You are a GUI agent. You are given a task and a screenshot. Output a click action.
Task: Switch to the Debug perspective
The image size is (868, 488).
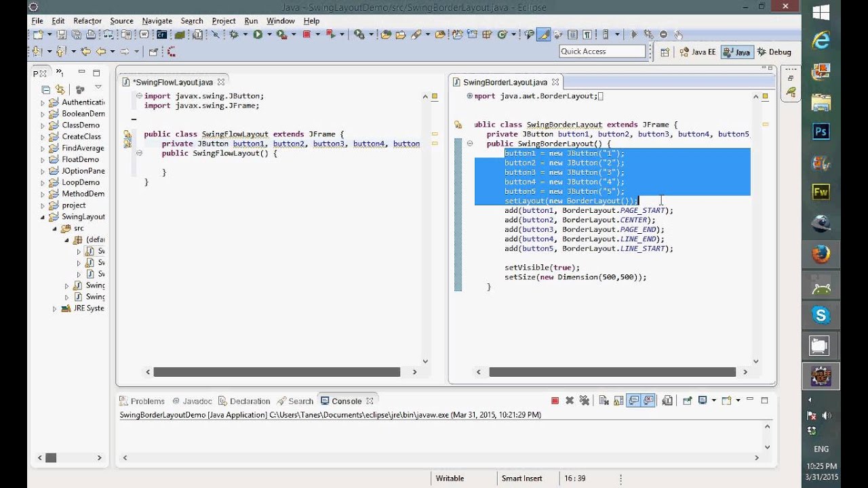[774, 52]
